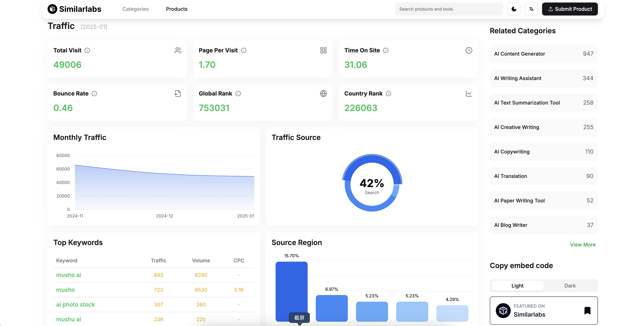Click the info icon beside Bounce Rate
The width and height of the screenshot is (644, 326).
pyautogui.click(x=94, y=94)
